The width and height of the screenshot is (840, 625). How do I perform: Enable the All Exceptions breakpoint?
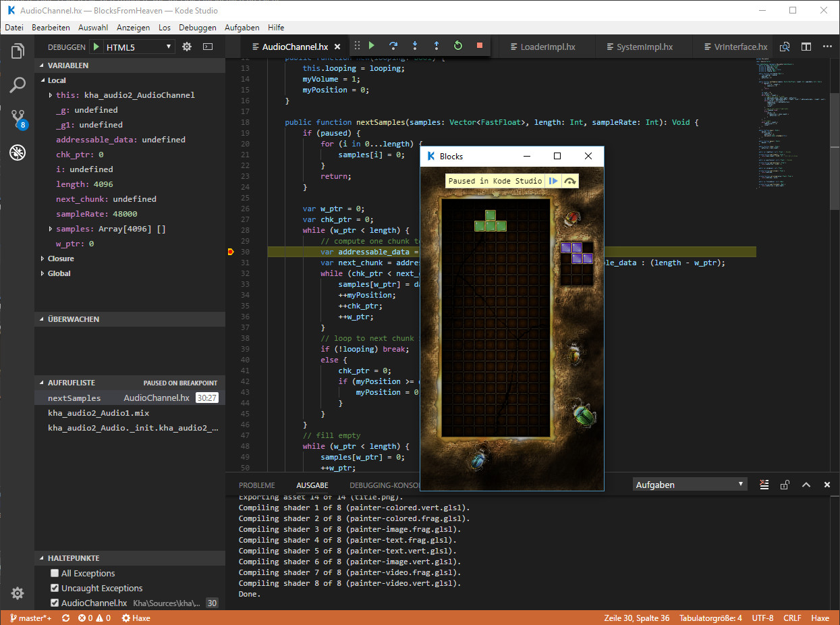pos(55,573)
